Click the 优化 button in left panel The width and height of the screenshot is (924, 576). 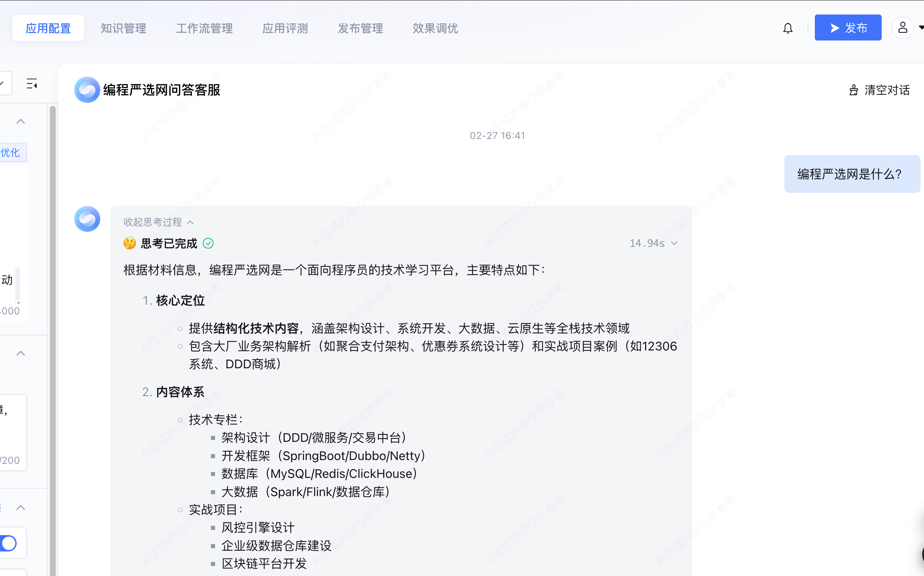click(11, 153)
